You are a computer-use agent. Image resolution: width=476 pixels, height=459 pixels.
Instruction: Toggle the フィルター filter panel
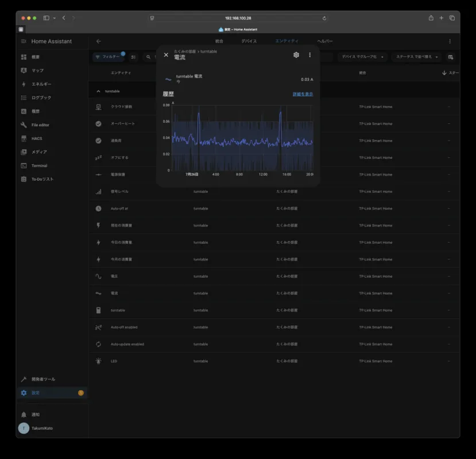108,57
